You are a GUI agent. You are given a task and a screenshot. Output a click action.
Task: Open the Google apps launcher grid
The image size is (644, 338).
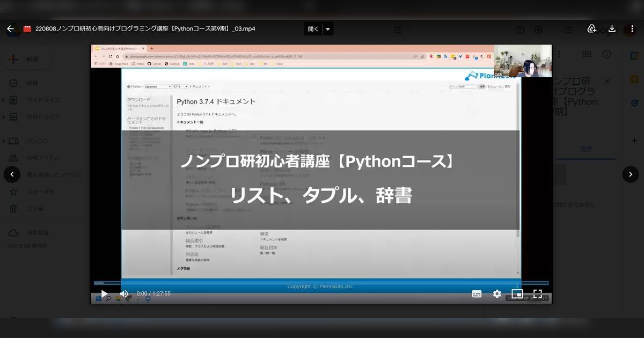pos(568,30)
